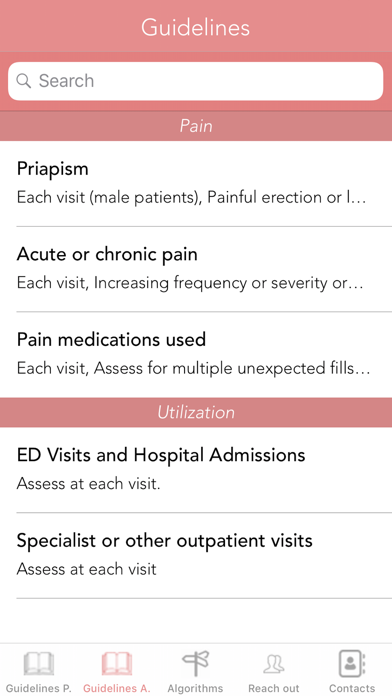Tap the Utilization section header
392x696 pixels.
pyautogui.click(x=196, y=412)
